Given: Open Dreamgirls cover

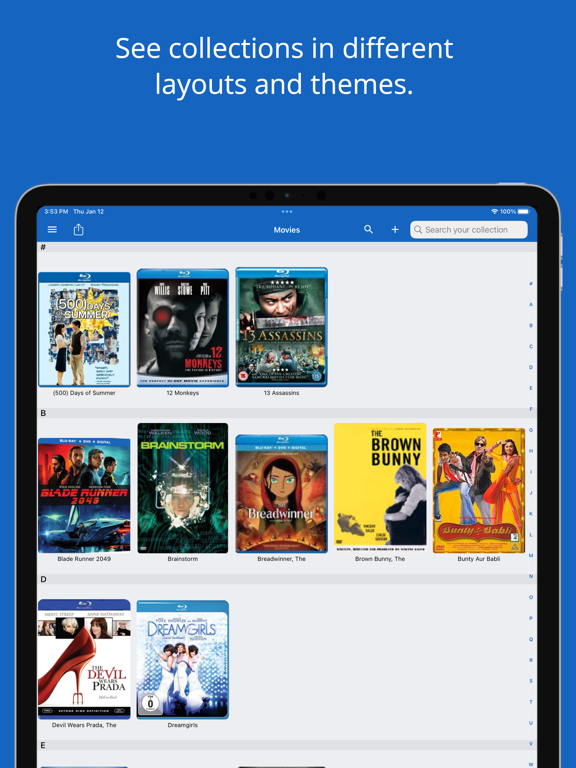Looking at the screenshot, I should tap(183, 659).
